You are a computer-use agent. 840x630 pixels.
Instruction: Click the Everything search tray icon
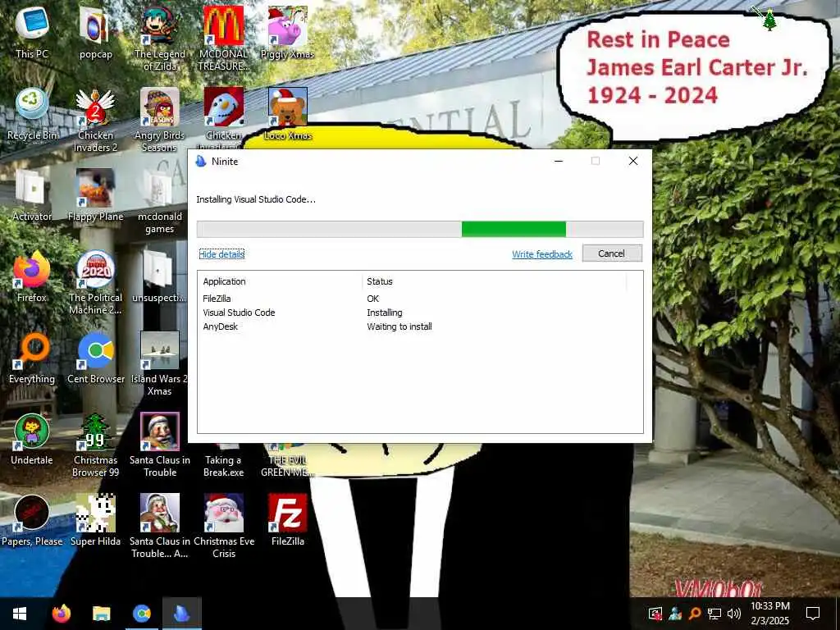[x=695, y=614]
